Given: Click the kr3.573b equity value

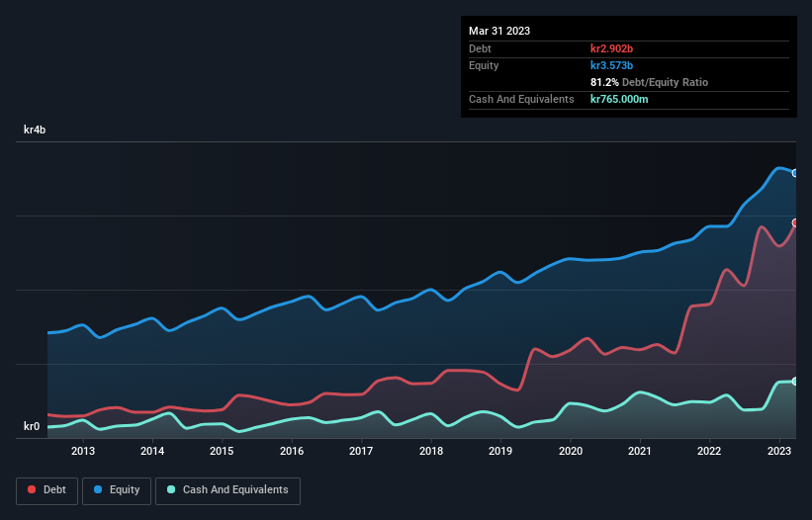Looking at the screenshot, I should (611, 65).
